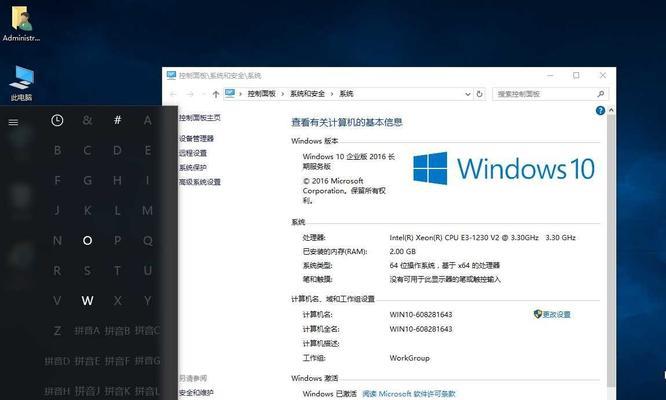Maximize the System window
The image size is (666, 400).
[576, 76]
